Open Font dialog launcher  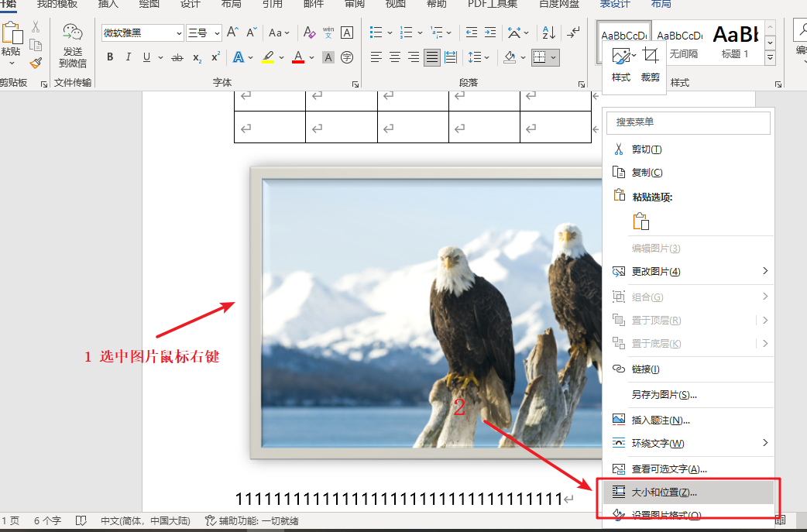(x=355, y=84)
